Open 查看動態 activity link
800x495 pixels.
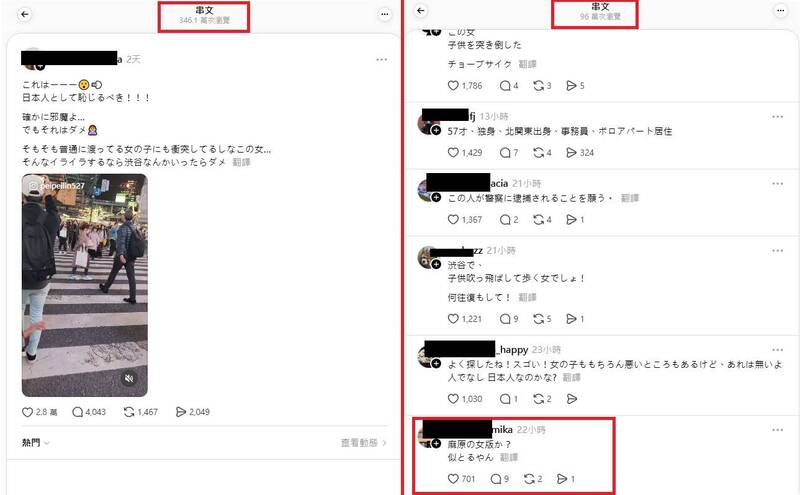pyautogui.click(x=364, y=443)
